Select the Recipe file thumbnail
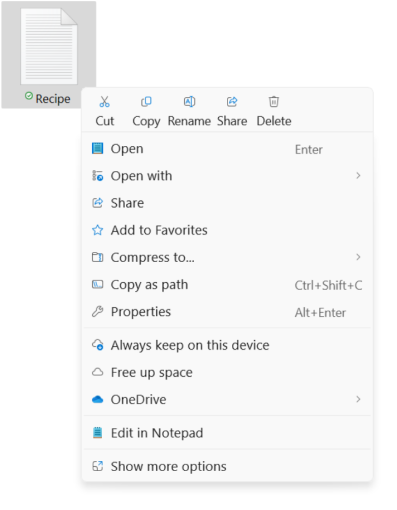Image resolution: width=397 pixels, height=510 pixels. pyautogui.click(x=49, y=46)
